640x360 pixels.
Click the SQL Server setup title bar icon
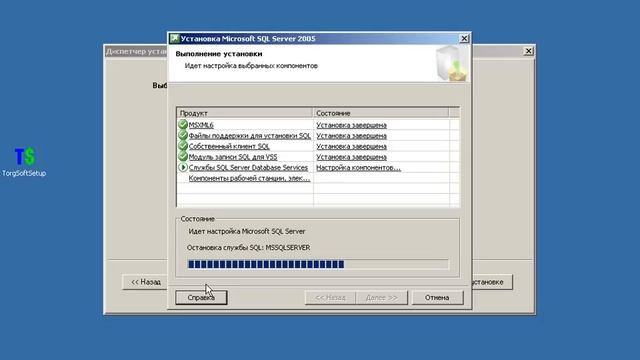[175, 38]
